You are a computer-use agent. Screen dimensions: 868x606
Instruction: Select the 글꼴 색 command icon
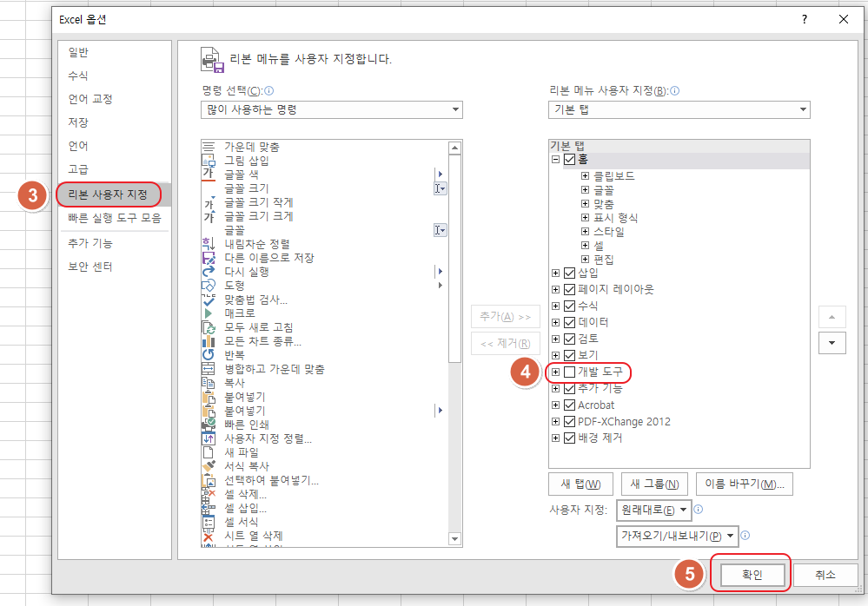[x=209, y=175]
